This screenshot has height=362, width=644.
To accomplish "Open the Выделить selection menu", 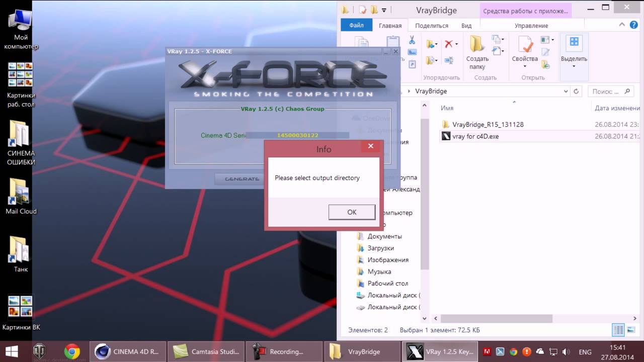I will coord(574,52).
